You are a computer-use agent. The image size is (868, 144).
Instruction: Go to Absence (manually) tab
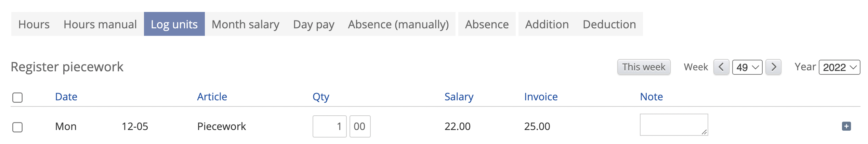pos(398,24)
